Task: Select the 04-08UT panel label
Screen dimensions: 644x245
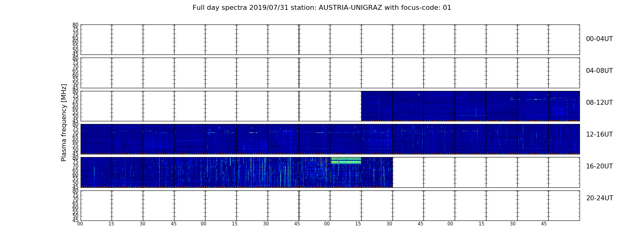Action: (x=599, y=71)
